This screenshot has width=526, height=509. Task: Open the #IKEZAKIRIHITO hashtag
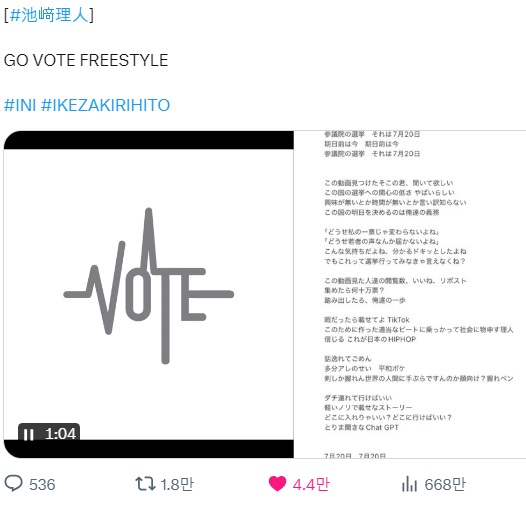(105, 105)
